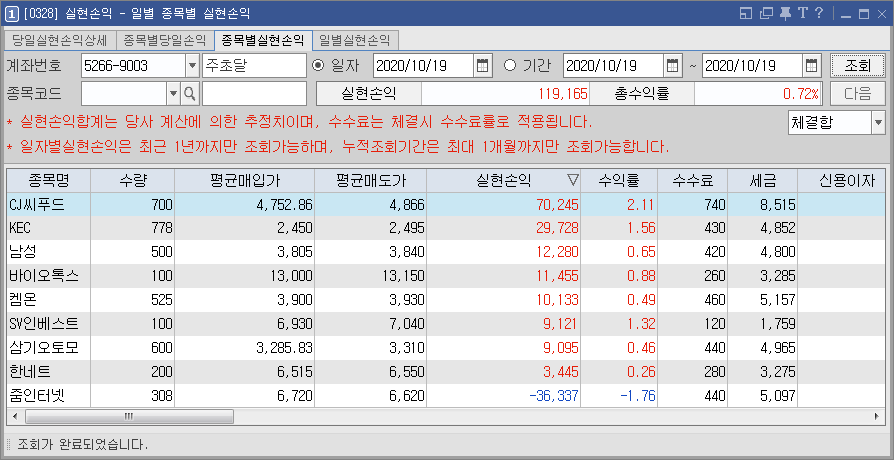The width and height of the screenshot is (894, 460).
Task: Click the 신용이자 column header
Action: click(842, 181)
